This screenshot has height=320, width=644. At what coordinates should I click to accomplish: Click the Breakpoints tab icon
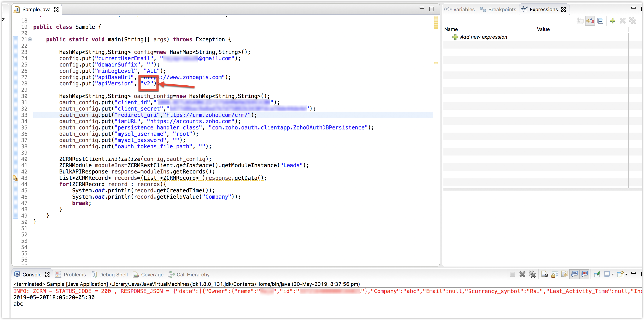[483, 9]
